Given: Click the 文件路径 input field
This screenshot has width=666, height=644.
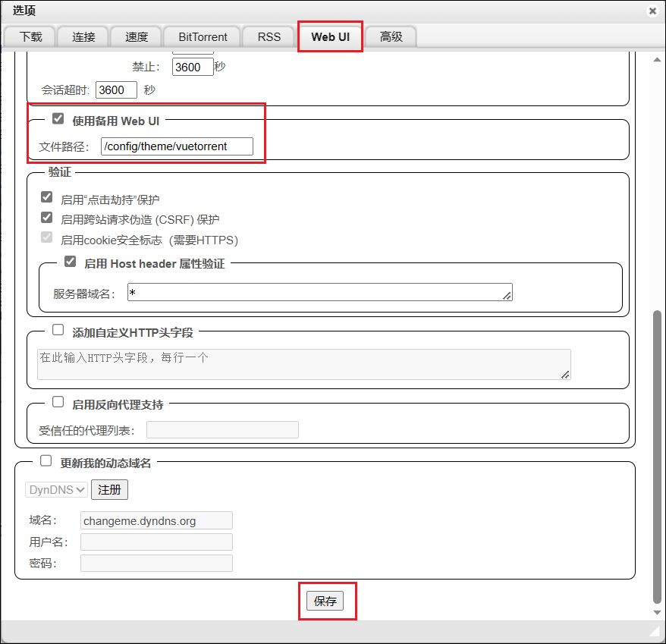Looking at the screenshot, I should tap(176, 146).
